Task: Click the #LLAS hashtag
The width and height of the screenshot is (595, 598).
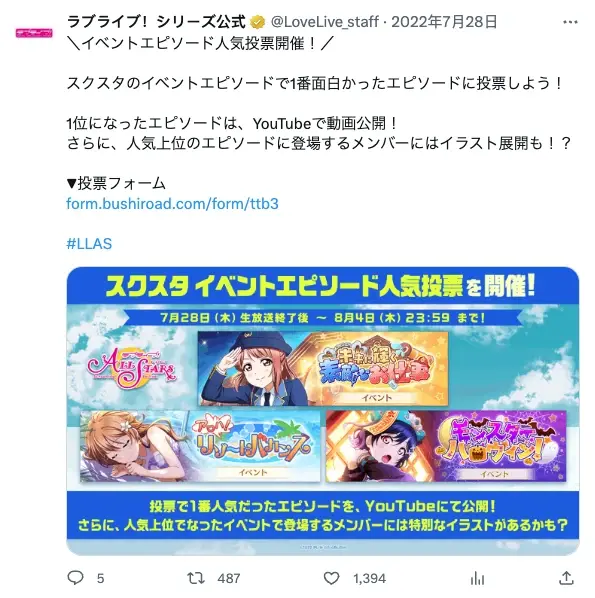Action: (x=89, y=243)
